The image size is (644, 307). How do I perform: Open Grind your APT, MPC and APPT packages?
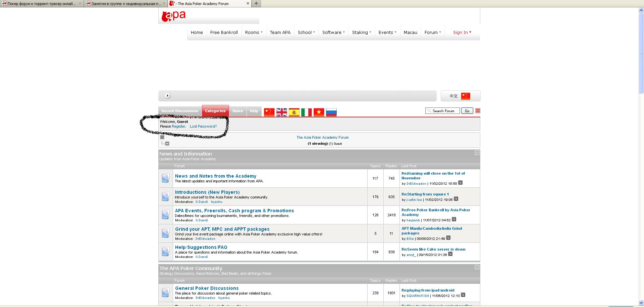pyautogui.click(x=222, y=229)
